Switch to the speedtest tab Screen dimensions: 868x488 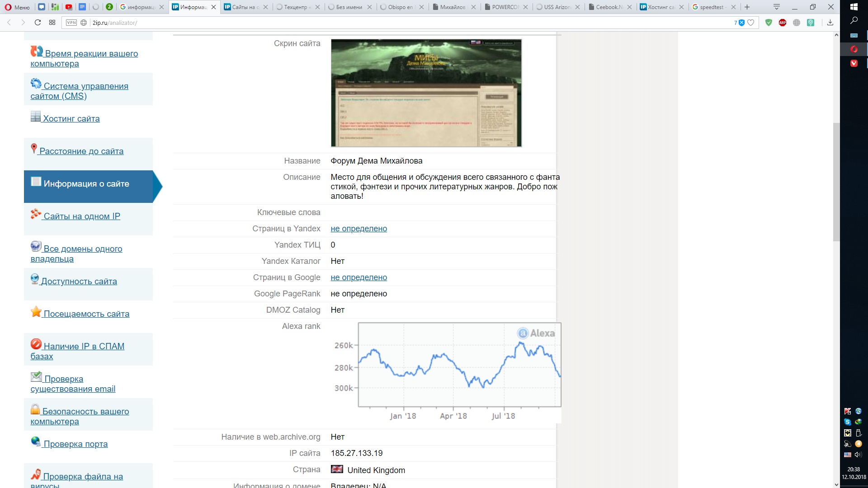711,7
